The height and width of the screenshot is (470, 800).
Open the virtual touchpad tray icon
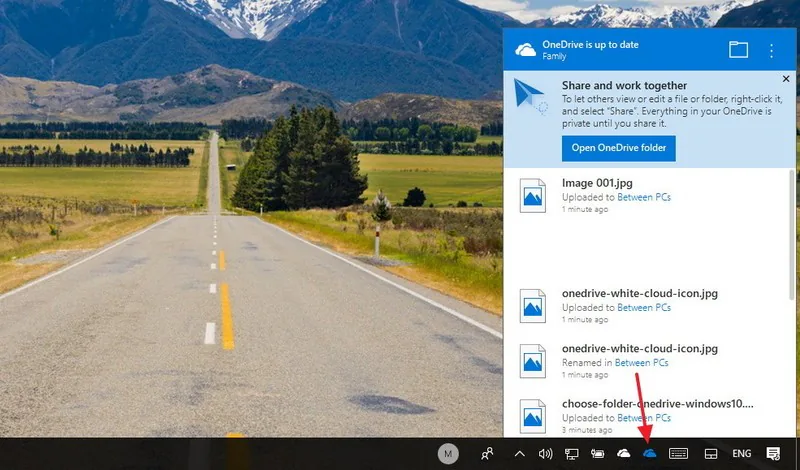pos(711,454)
